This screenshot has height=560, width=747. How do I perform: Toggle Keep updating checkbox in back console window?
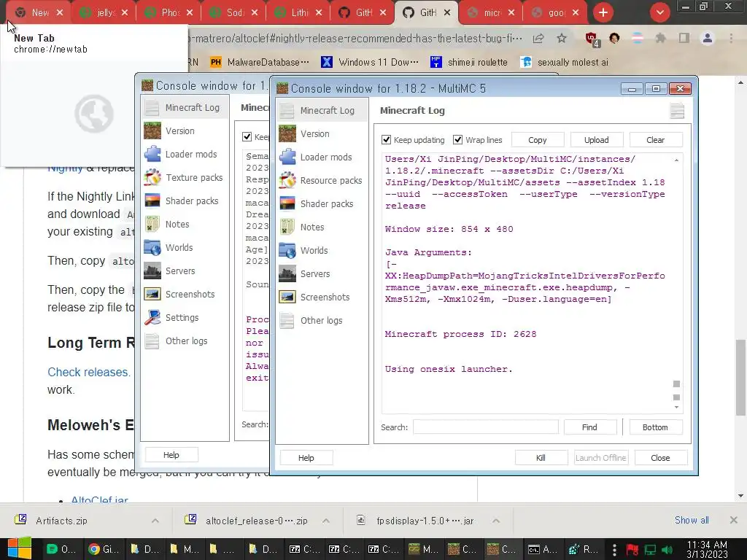(x=247, y=136)
